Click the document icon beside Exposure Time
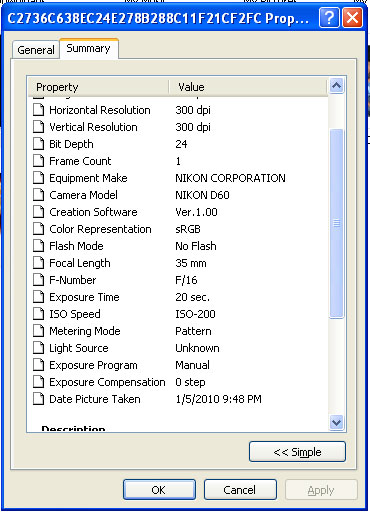Screen dimensions: 370x512 tap(39, 297)
